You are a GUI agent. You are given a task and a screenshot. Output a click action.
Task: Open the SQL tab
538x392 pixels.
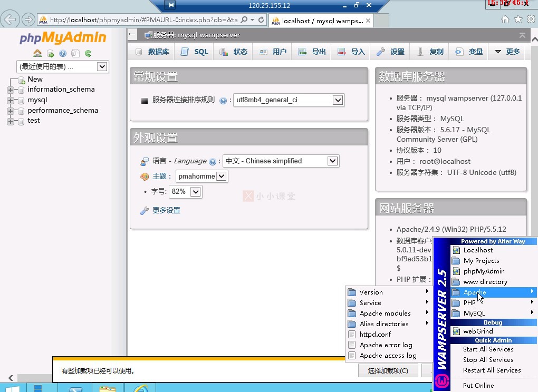tap(195, 52)
